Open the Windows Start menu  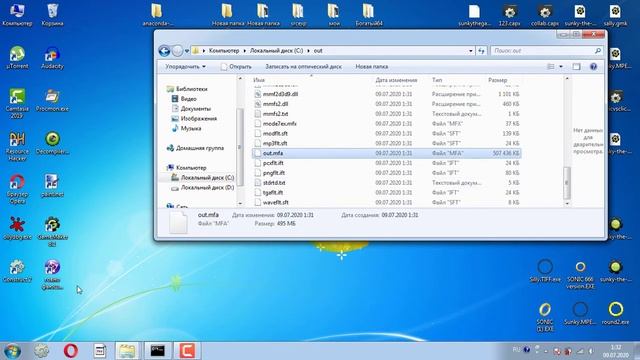point(12,351)
